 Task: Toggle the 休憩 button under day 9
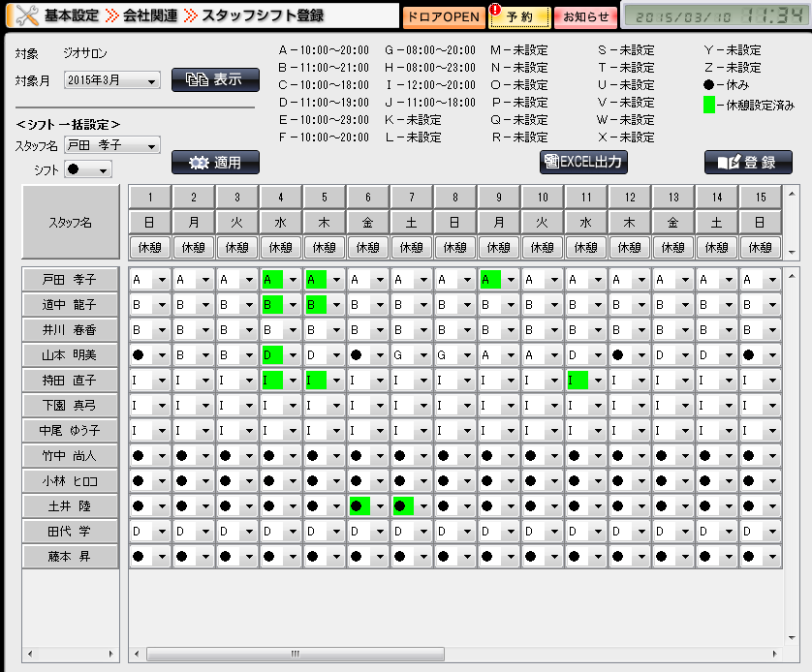[499, 247]
